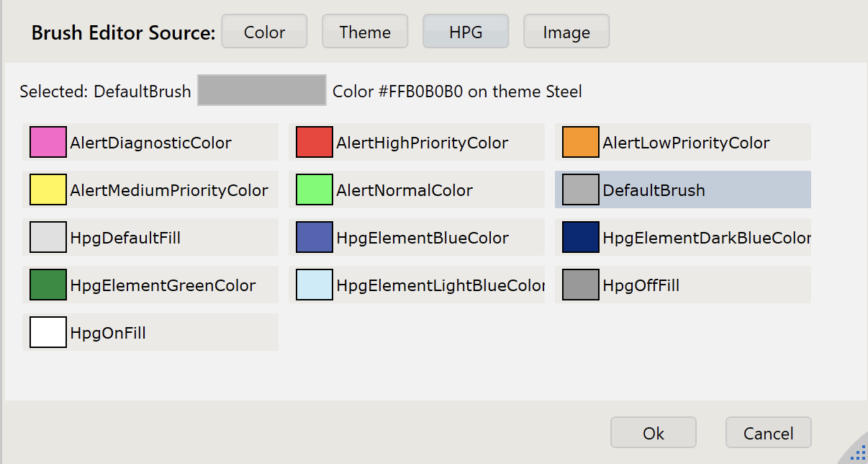
Task: Choose the HpgDefaultFill brush
Action: point(48,237)
